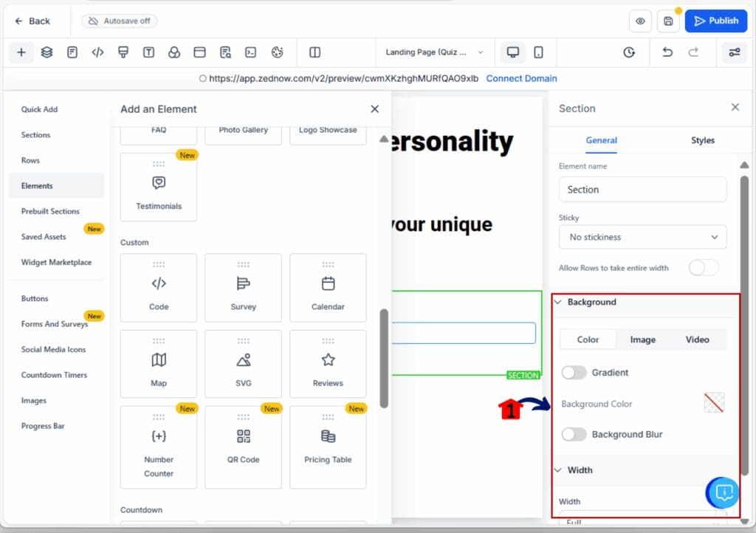Toggle Allow Rows to take entire width
Viewport: 756px width, 533px height.
pyautogui.click(x=703, y=268)
